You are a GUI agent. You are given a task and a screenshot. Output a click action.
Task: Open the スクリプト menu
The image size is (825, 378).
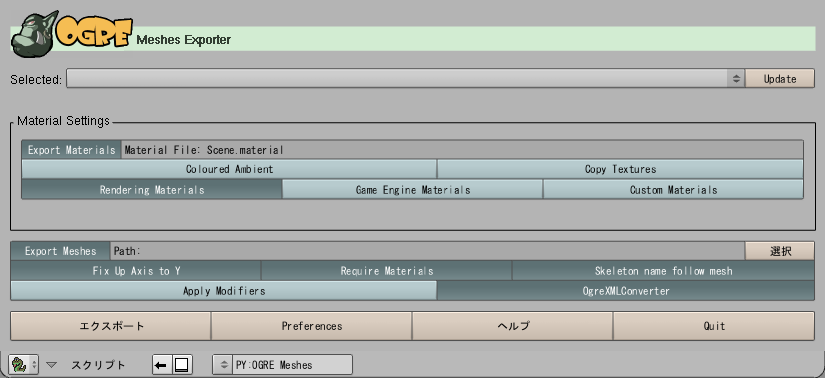pos(98,364)
